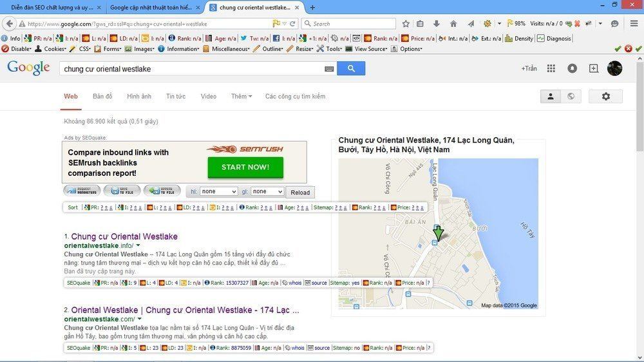Click inside the Google search query field
This screenshot has width=644, height=362.
193,69
